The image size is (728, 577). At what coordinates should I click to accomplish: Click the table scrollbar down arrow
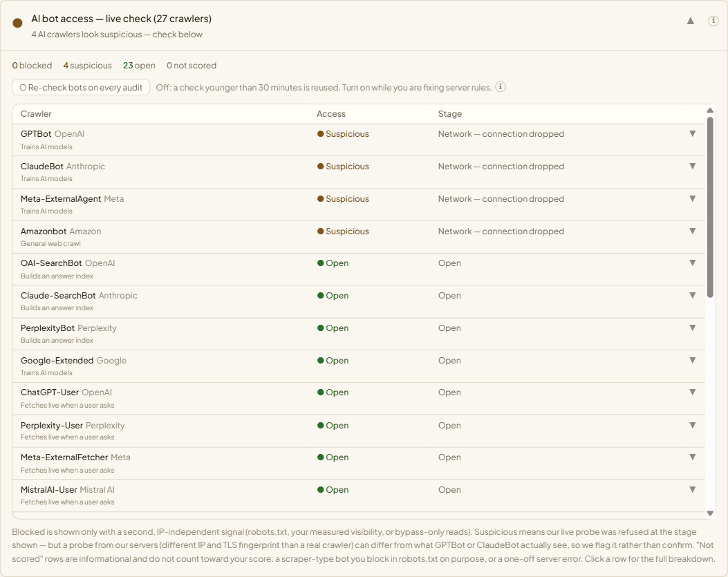710,513
